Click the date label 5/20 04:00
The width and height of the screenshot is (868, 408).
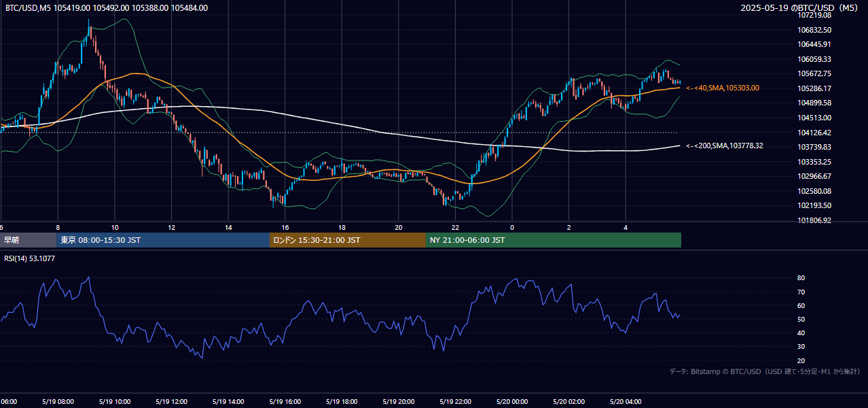click(626, 402)
